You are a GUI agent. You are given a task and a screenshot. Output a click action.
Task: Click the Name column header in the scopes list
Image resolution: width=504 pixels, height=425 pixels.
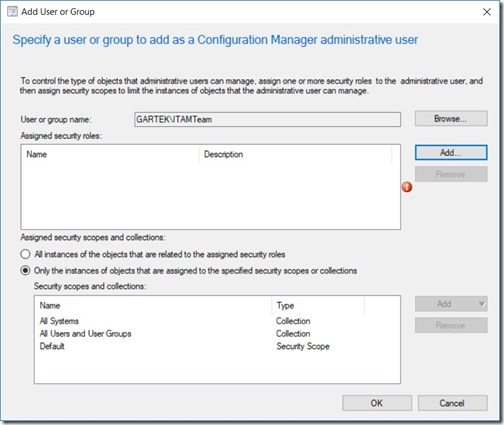point(153,305)
